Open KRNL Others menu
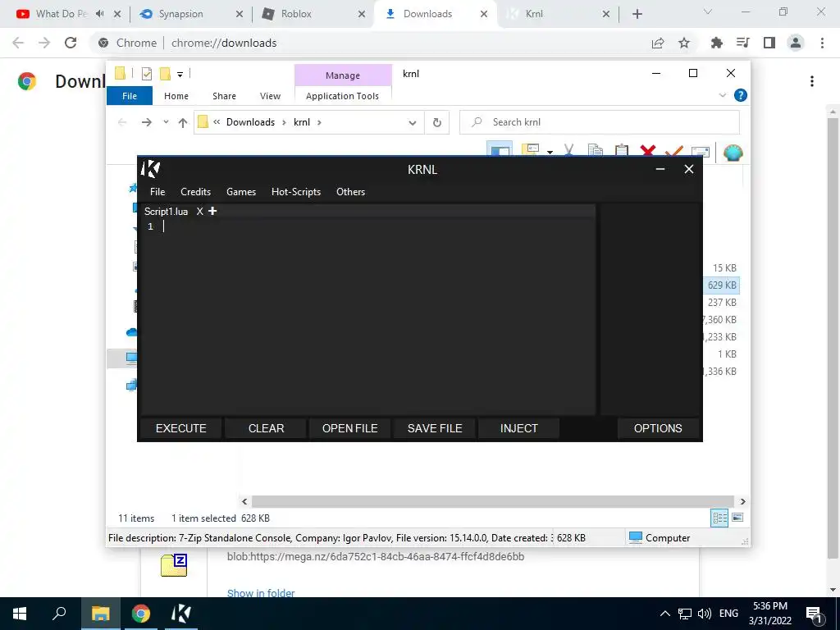This screenshot has height=630, width=840. tap(350, 192)
